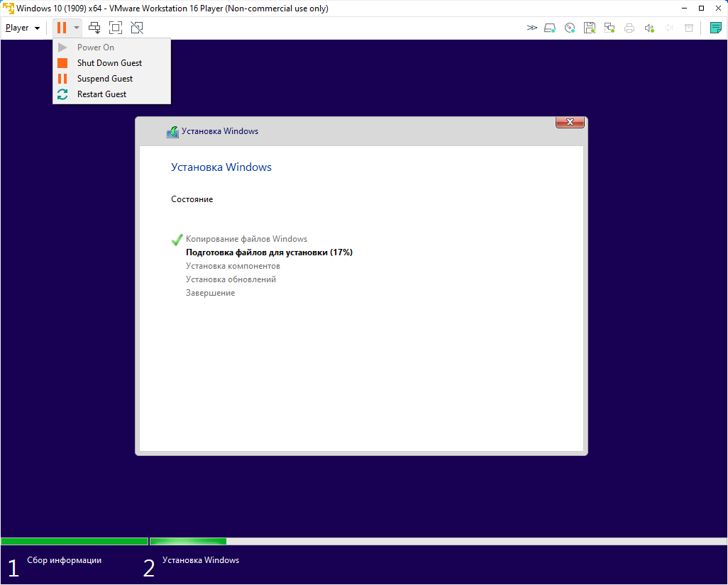
Task: Click Установка обновлений step
Action: (x=231, y=279)
